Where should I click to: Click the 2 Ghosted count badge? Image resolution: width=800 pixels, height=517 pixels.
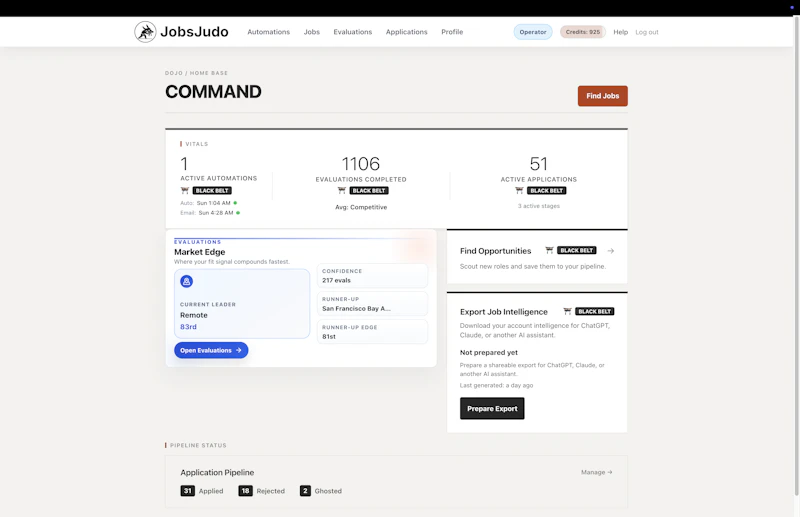(305, 491)
